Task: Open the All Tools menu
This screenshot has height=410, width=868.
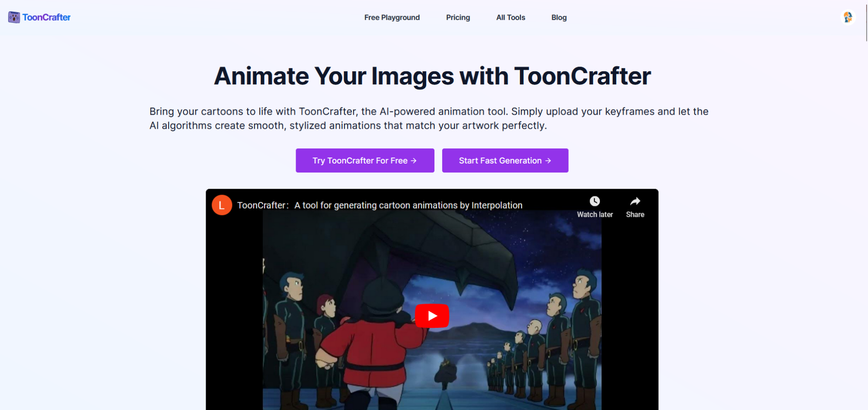Action: (511, 17)
